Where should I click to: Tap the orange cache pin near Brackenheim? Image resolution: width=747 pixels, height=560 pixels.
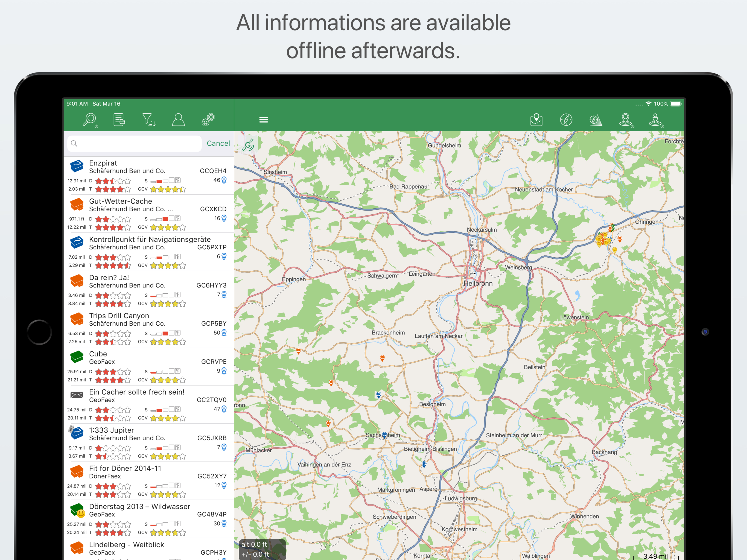click(382, 358)
